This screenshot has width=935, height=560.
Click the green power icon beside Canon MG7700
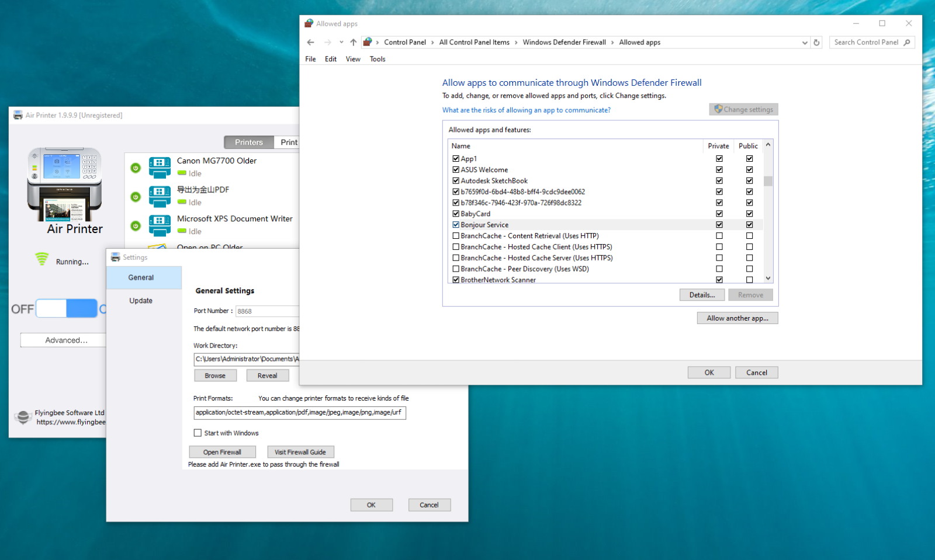(136, 168)
